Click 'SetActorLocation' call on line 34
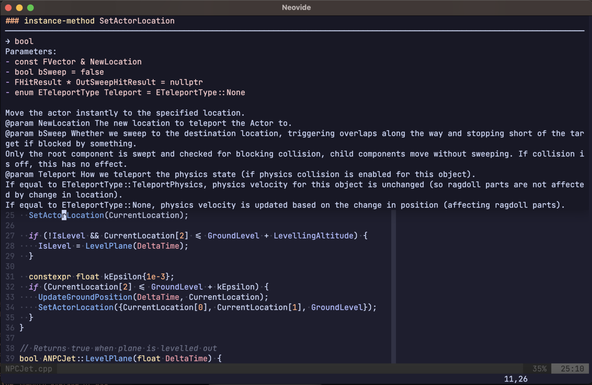Image resolution: width=592 pixels, height=385 pixels. pos(76,307)
